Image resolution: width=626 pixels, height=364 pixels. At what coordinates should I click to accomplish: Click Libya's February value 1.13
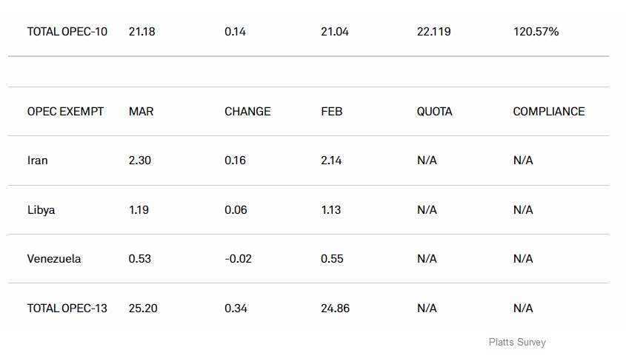pos(331,209)
